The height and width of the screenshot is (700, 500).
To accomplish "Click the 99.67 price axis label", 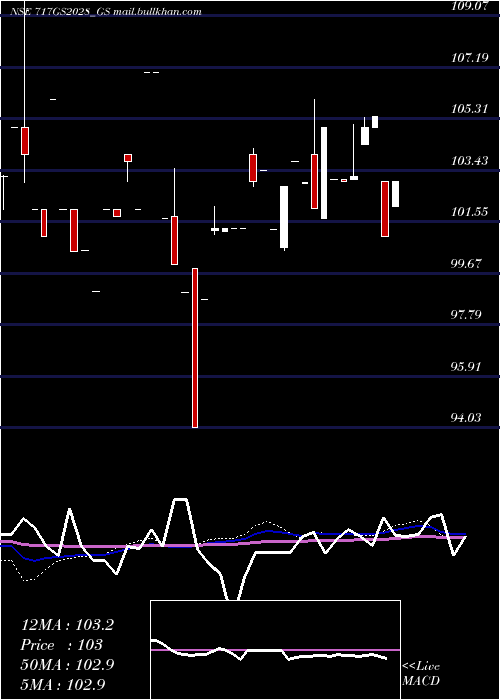I will [x=467, y=263].
